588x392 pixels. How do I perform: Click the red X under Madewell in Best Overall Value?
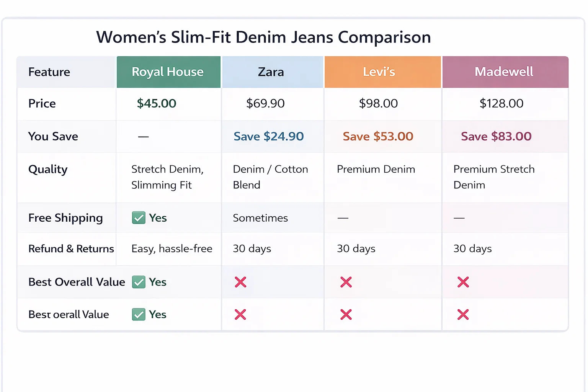coord(463,282)
